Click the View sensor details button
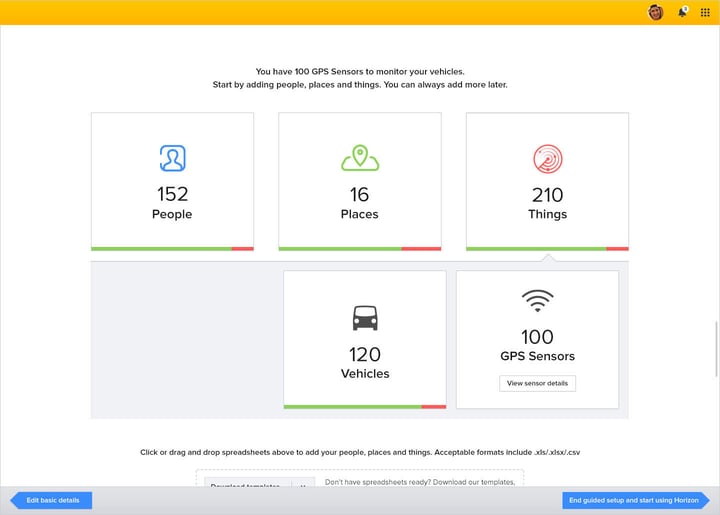 (x=537, y=383)
